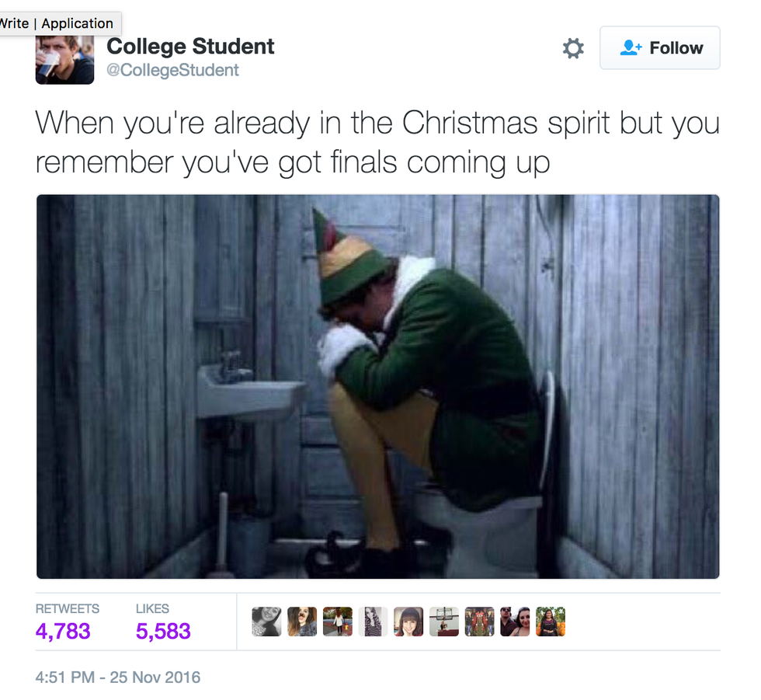The height and width of the screenshot is (700, 761).
Task: Follow the College Student account
Action: click(x=659, y=47)
